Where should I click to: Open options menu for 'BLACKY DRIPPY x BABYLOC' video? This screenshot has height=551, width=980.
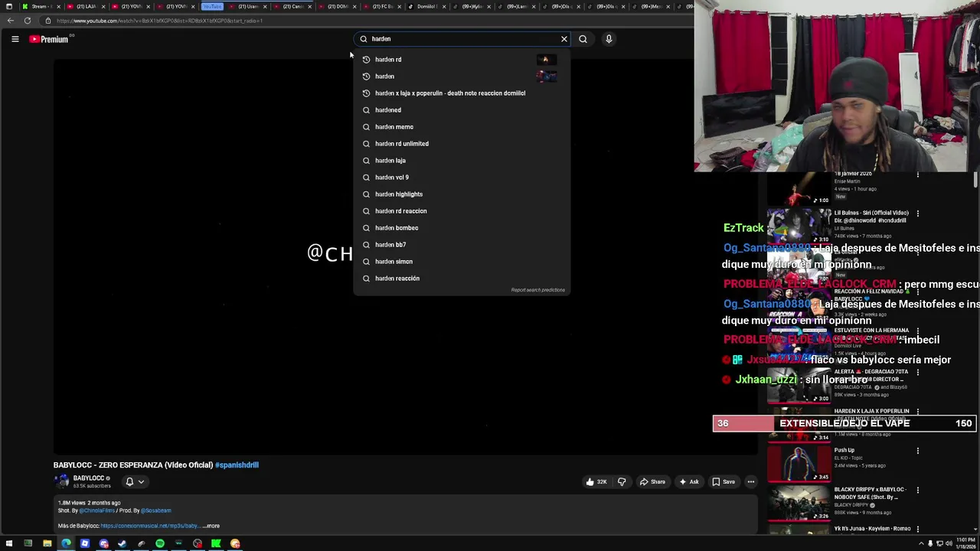918,491
